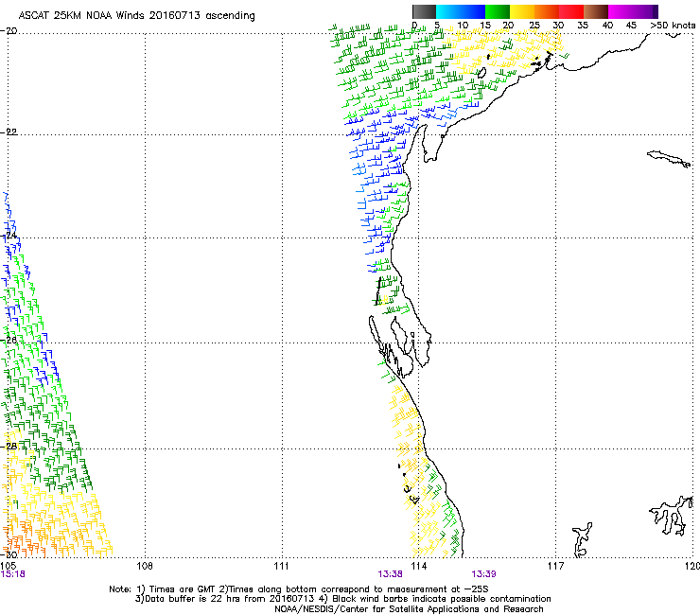This screenshot has width=700, height=615.
Task: Click the brown 35-40 knots legend swatch
Action: tap(596, 11)
